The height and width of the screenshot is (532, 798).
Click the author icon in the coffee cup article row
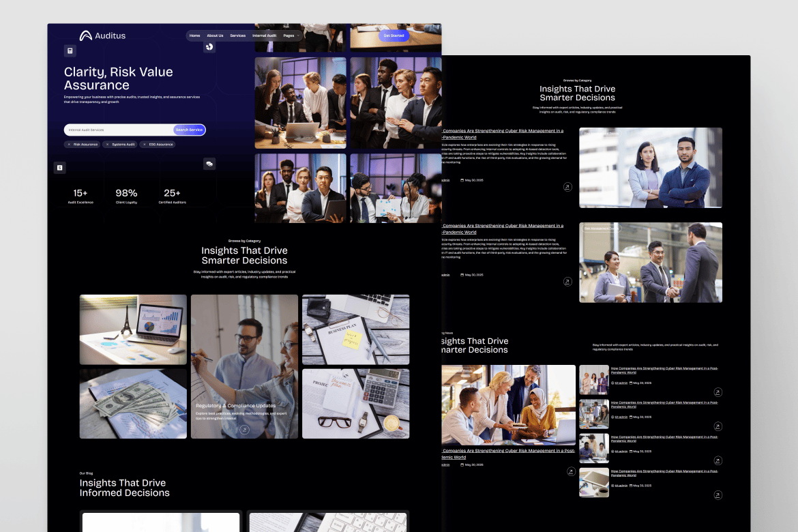[612, 486]
